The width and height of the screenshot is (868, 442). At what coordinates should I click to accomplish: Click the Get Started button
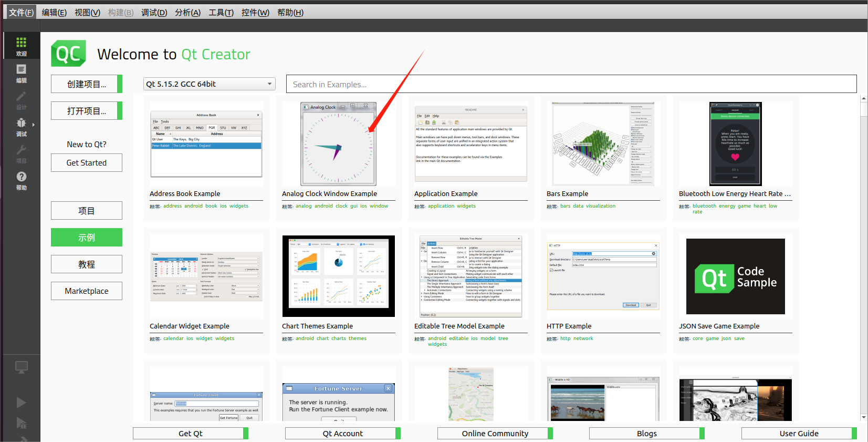click(x=87, y=163)
